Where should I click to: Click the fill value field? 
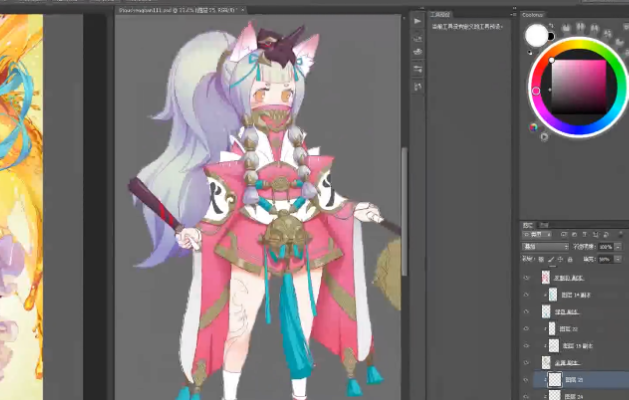pyautogui.click(x=606, y=260)
